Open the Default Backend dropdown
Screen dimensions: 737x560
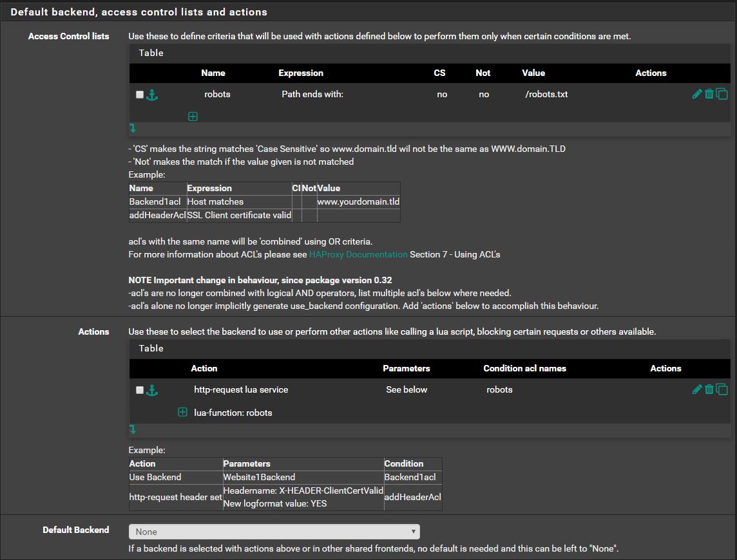point(274,532)
